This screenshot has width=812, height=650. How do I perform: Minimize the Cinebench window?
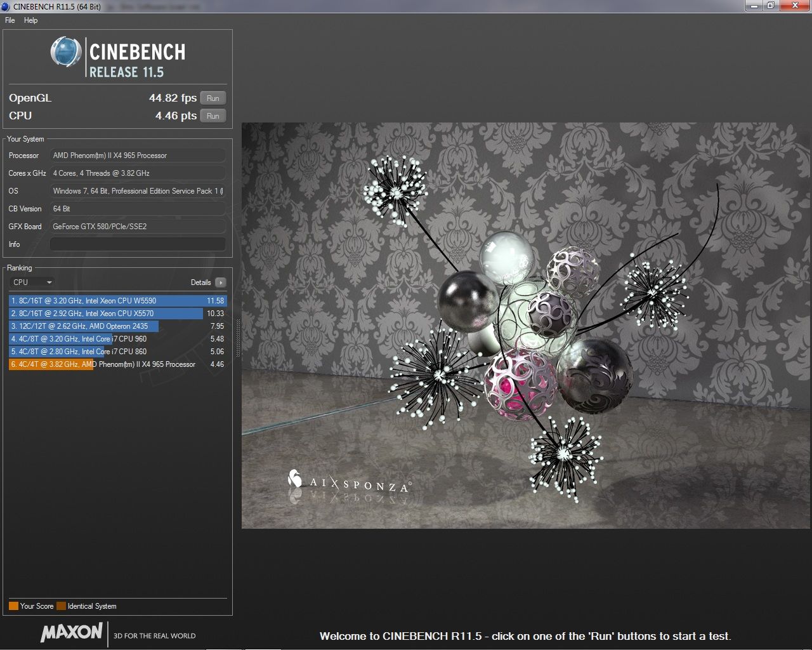(x=753, y=6)
